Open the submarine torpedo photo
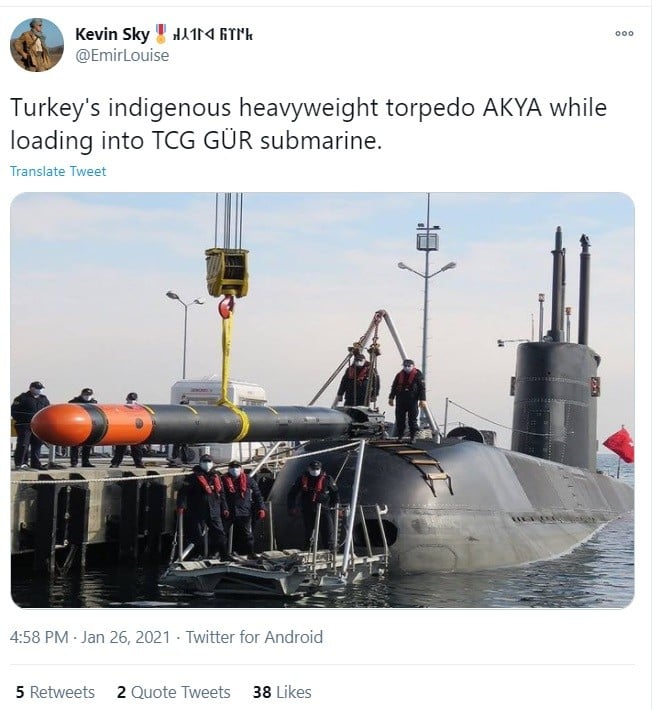This screenshot has height=710, width=652. (322, 400)
